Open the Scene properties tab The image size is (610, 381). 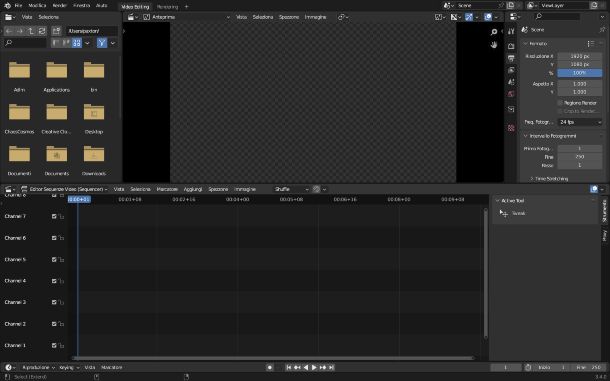coord(511,82)
